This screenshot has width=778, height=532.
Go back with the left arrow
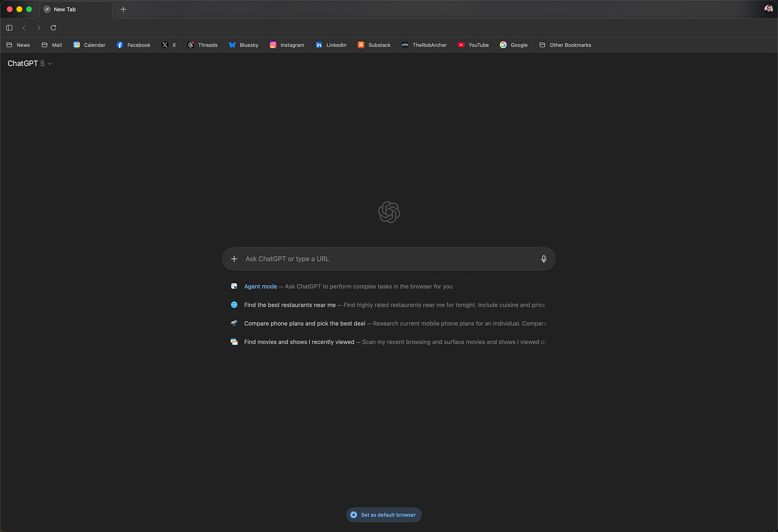coord(24,28)
